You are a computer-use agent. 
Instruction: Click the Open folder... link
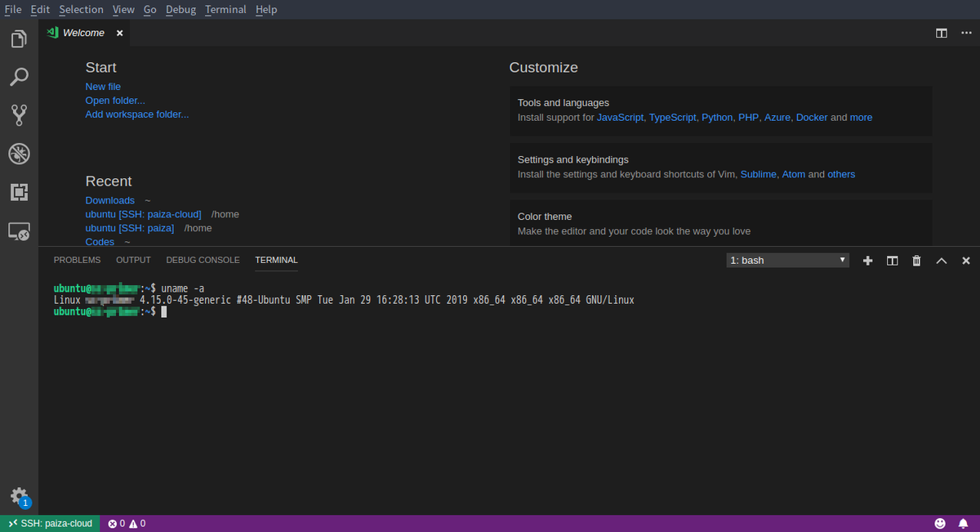pyautogui.click(x=115, y=101)
